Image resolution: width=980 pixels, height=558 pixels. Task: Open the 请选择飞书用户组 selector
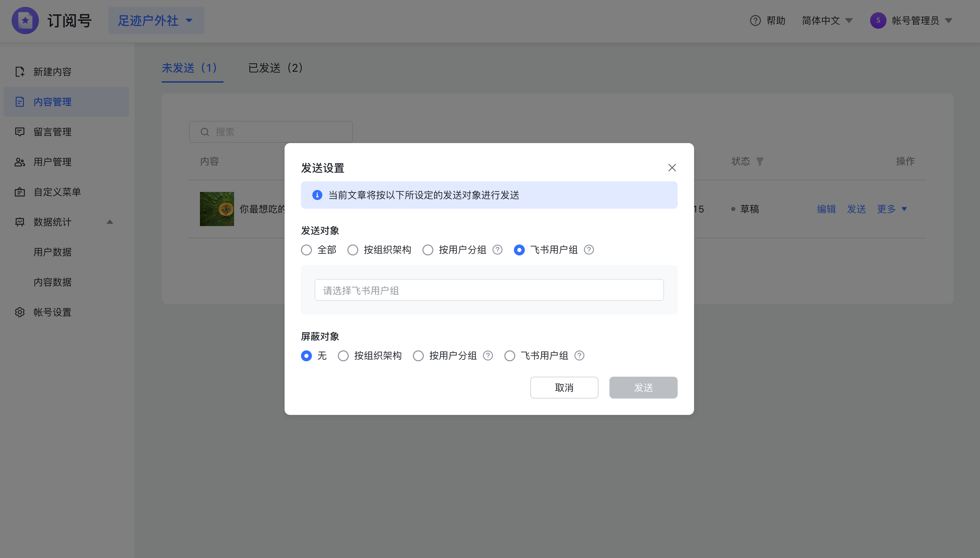[489, 290]
